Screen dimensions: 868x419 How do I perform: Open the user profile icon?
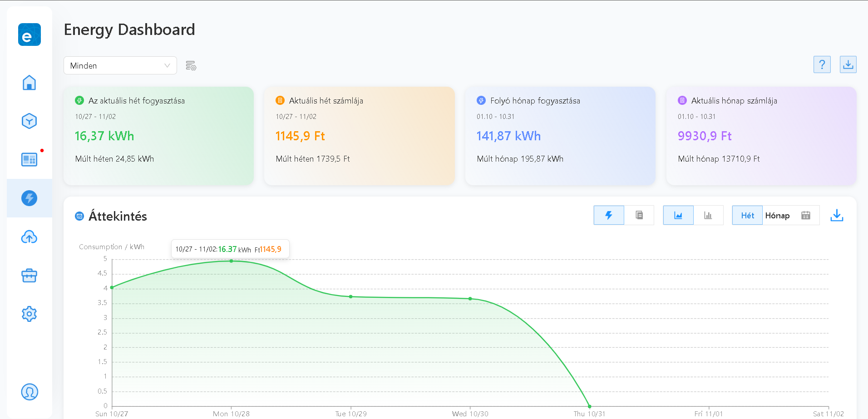(x=30, y=392)
